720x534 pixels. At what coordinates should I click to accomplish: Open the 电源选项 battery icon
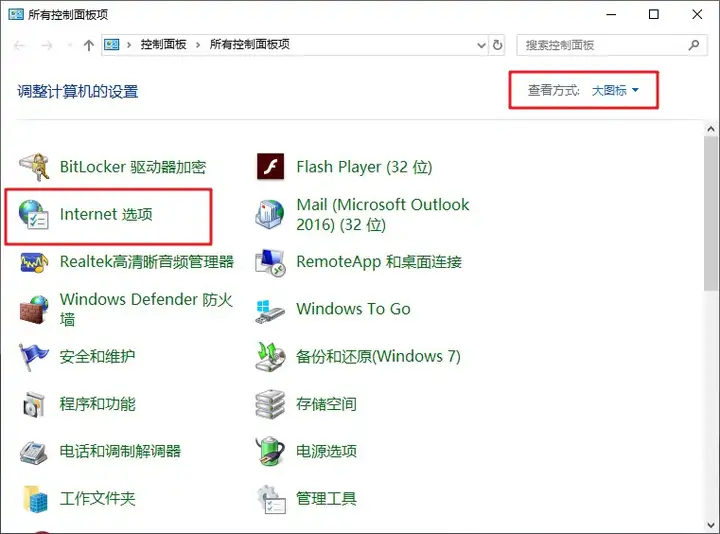tap(270, 451)
